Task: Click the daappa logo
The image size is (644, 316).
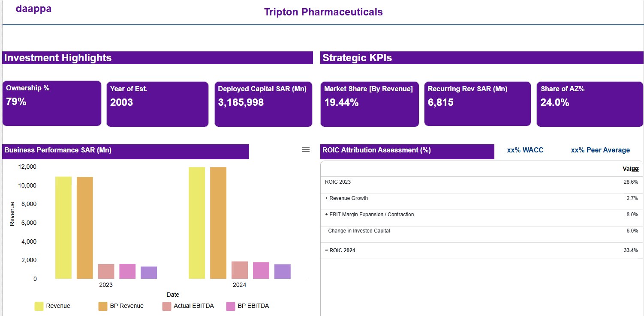Action: (x=33, y=9)
